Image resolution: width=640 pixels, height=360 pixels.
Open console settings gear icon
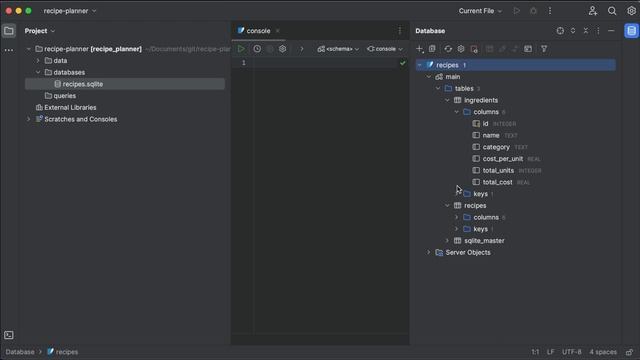pos(282,49)
